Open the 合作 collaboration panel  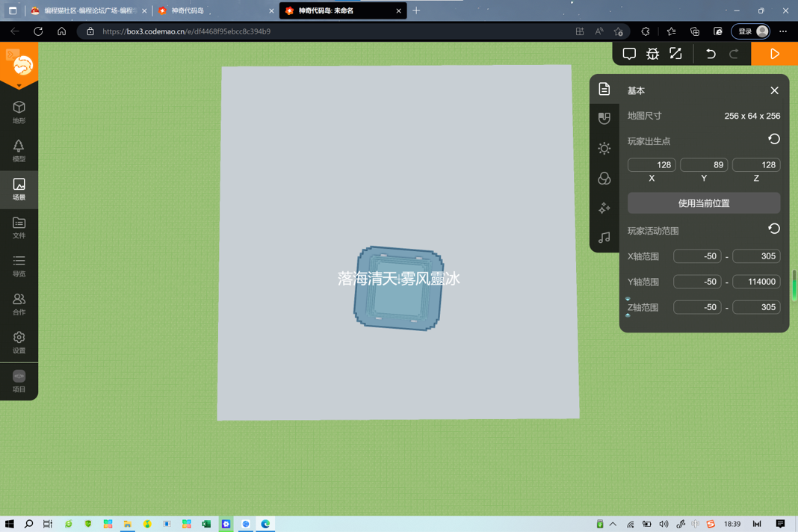pos(19,304)
